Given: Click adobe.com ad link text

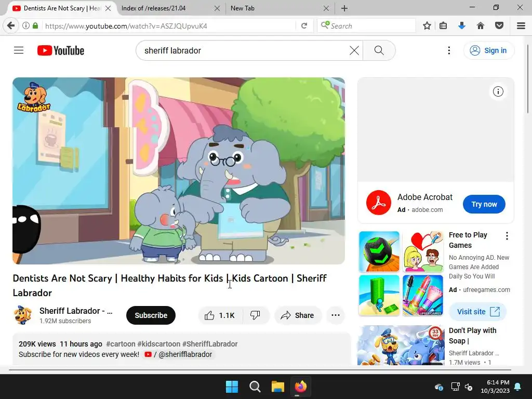Looking at the screenshot, I should [427, 210].
